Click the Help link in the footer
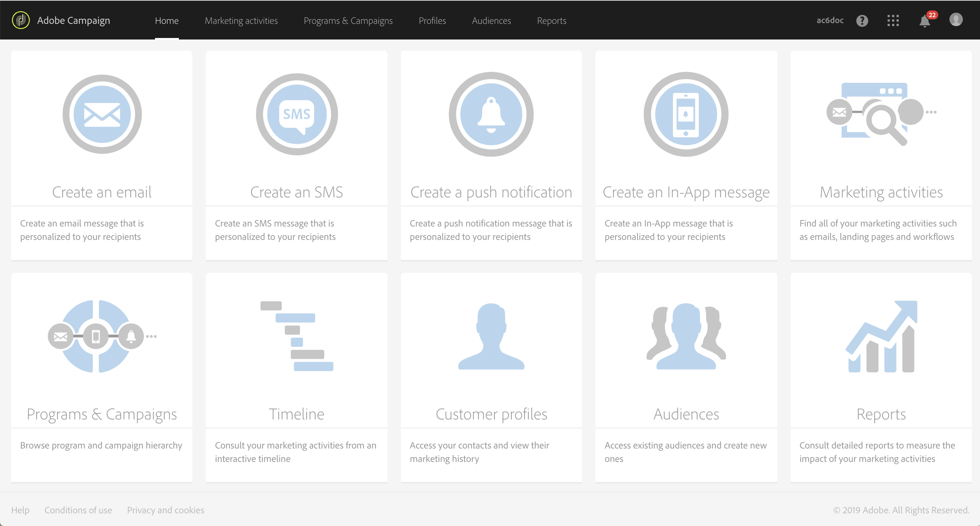The image size is (980, 526). coord(20,510)
